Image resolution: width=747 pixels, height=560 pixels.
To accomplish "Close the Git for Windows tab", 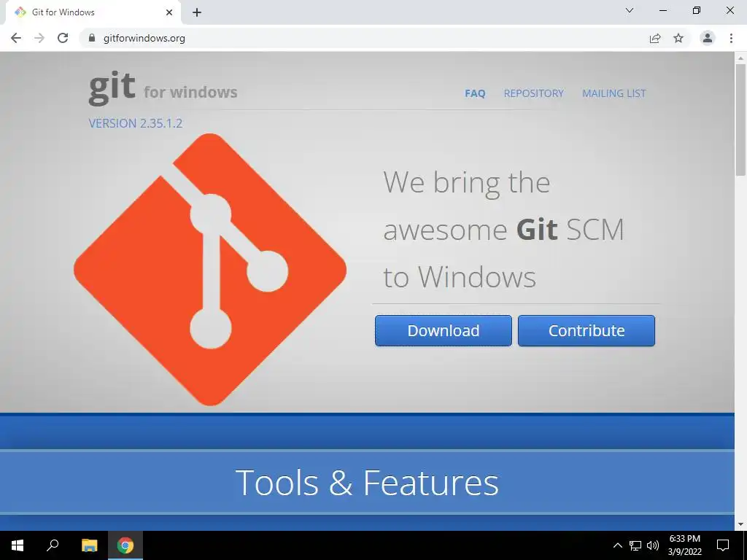I will 169,12.
